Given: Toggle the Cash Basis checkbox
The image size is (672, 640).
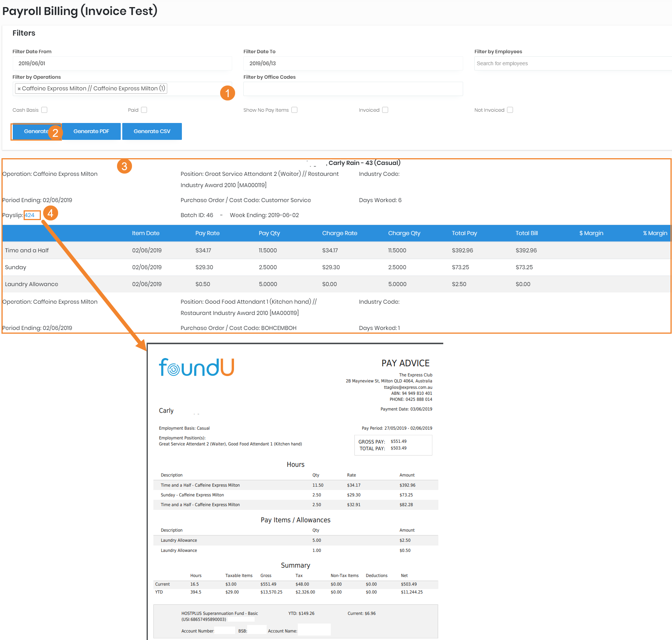Looking at the screenshot, I should click(x=44, y=110).
